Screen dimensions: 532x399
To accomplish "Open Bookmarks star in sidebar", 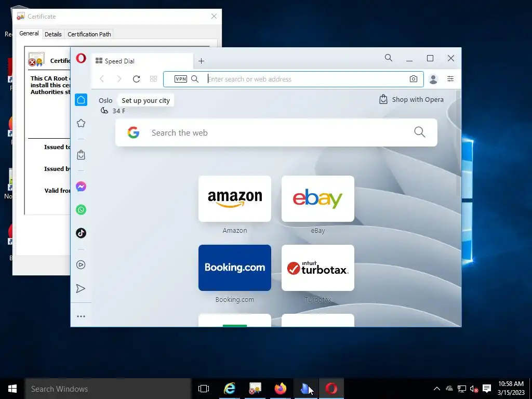I will pyautogui.click(x=81, y=123).
